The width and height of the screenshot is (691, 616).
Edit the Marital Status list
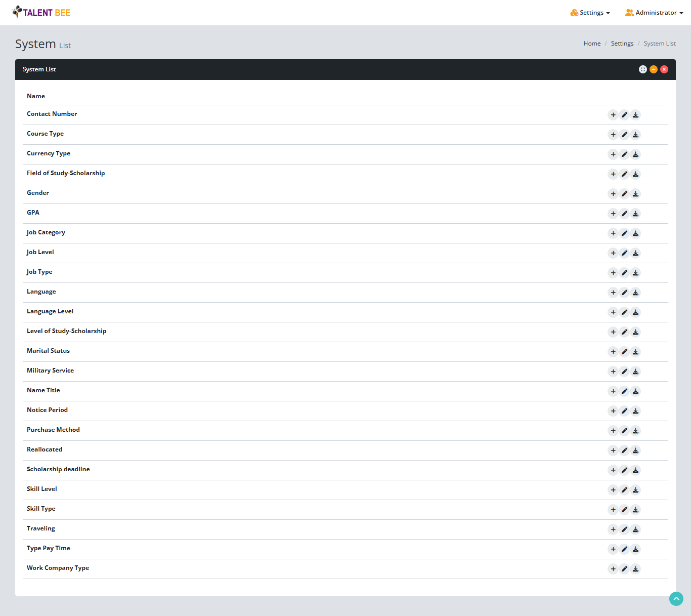624,352
